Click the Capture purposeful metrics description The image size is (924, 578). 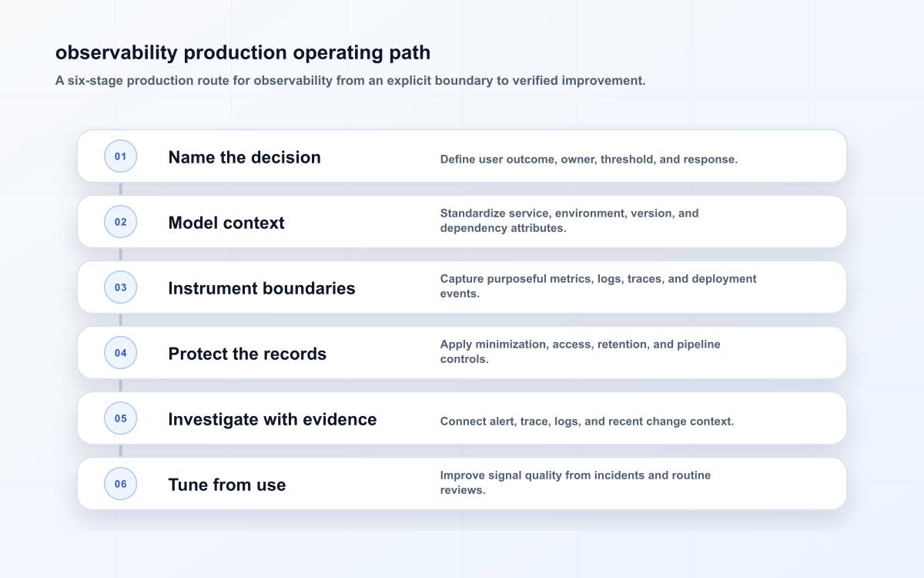pos(598,286)
